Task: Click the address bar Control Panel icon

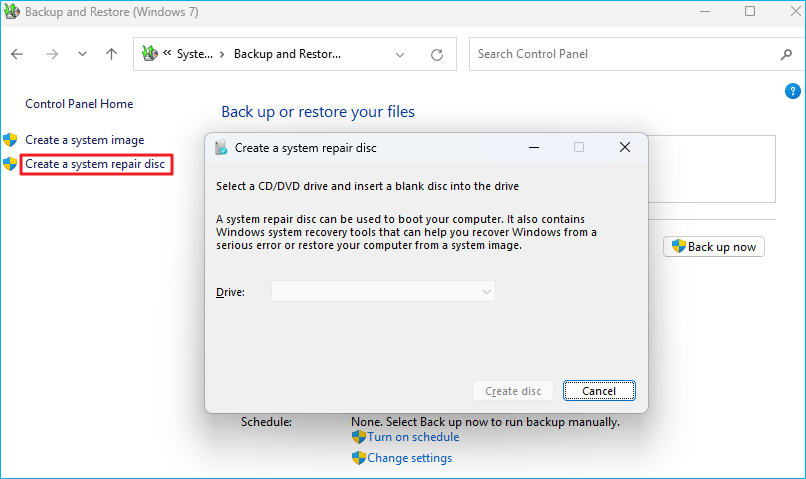Action: tap(150, 54)
